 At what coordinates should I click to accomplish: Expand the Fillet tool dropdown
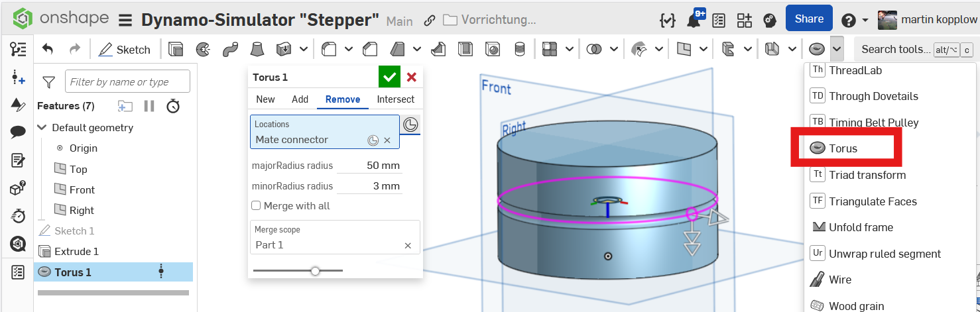(x=348, y=49)
